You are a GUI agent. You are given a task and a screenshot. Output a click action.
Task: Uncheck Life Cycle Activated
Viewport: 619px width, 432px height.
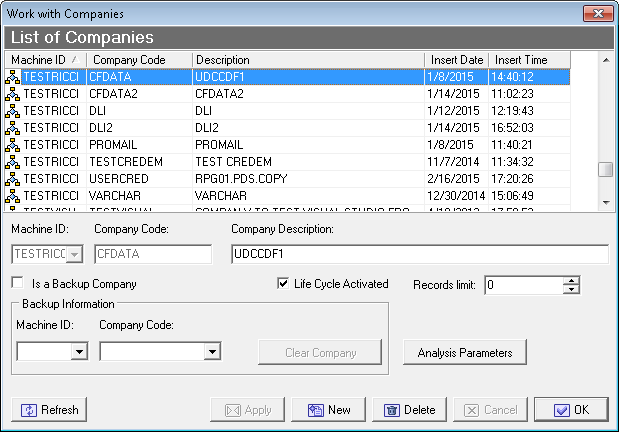(283, 284)
